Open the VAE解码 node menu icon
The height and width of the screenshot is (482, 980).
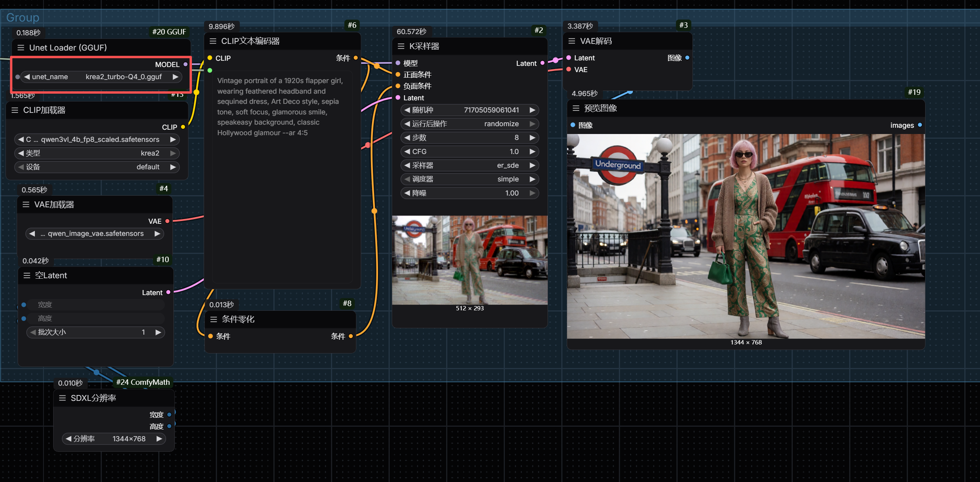point(572,41)
